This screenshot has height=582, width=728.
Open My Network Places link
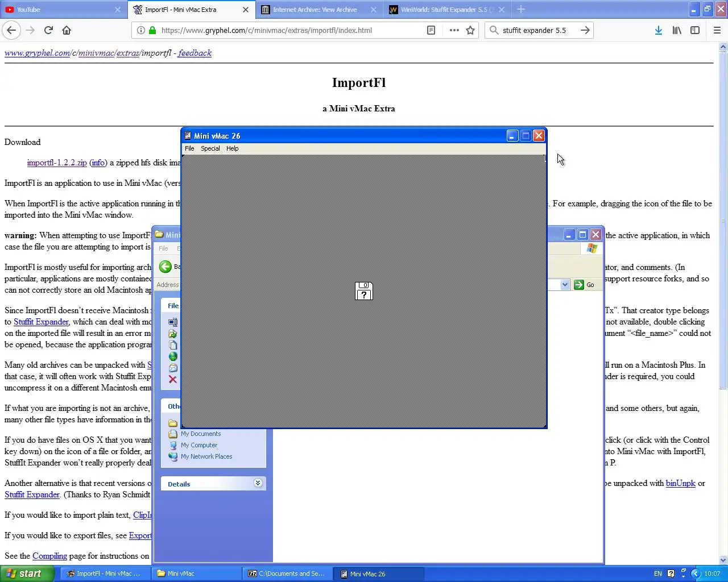pos(206,456)
